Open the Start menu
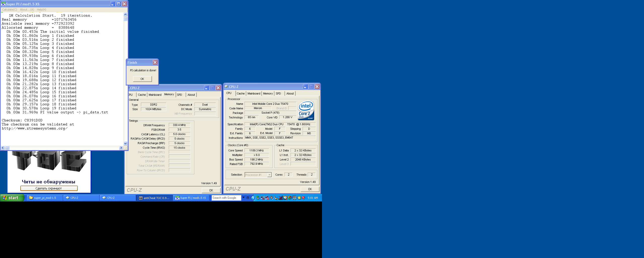The width and height of the screenshot is (644, 258). [x=12, y=198]
